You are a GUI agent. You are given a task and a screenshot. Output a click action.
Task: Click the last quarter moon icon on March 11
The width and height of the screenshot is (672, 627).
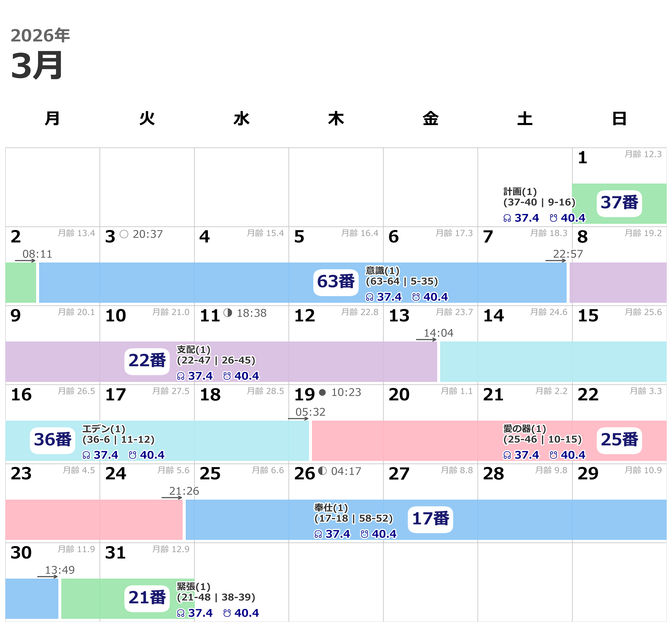tap(228, 313)
